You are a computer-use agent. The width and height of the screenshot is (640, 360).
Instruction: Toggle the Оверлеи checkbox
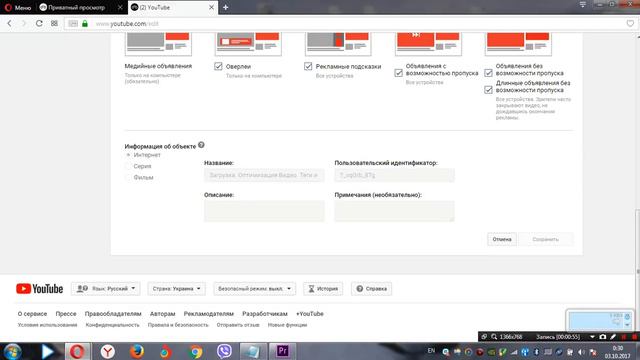[218, 66]
